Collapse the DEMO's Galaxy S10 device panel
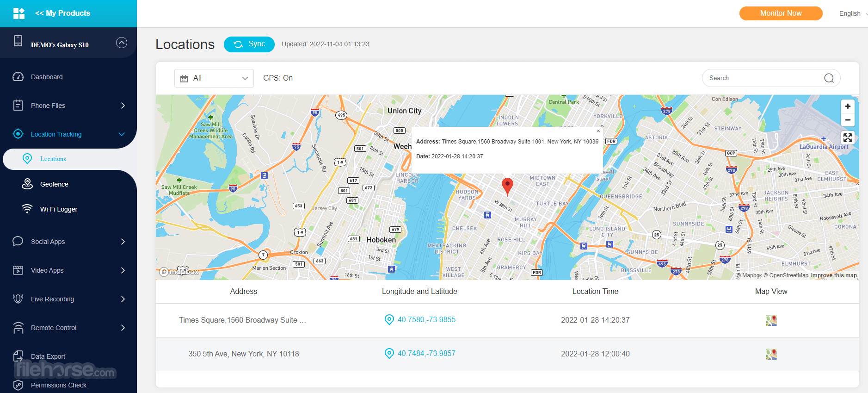Image resolution: width=868 pixels, height=393 pixels. click(x=122, y=43)
